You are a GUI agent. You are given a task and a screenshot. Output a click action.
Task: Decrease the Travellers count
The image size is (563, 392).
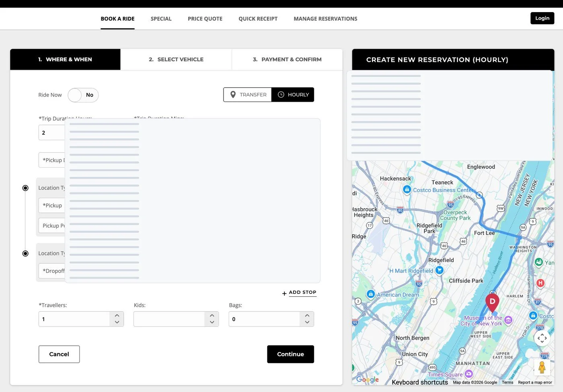[x=117, y=322]
